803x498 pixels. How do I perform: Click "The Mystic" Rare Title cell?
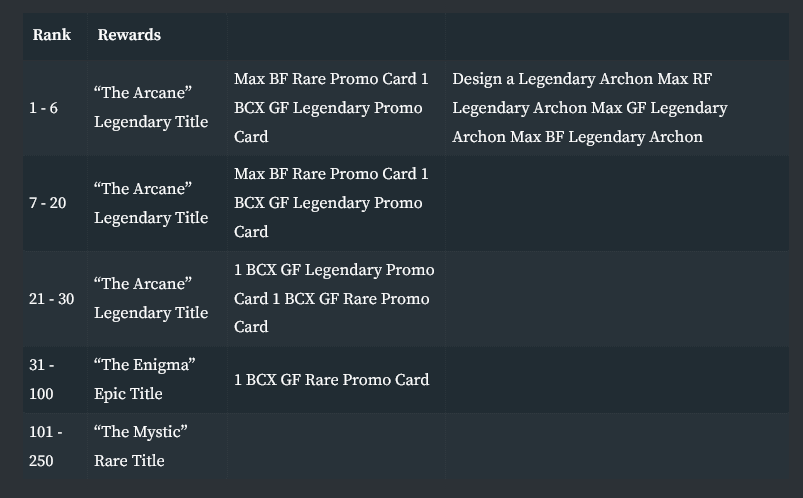pyautogui.click(x=157, y=446)
